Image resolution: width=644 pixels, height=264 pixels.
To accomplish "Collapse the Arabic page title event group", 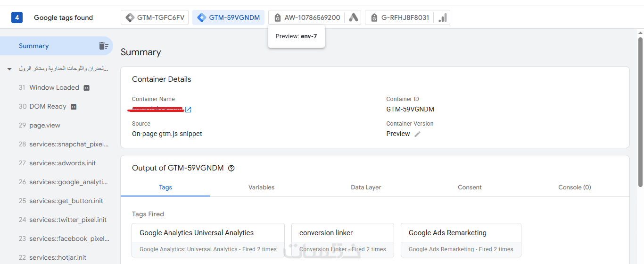I will click(x=9, y=69).
